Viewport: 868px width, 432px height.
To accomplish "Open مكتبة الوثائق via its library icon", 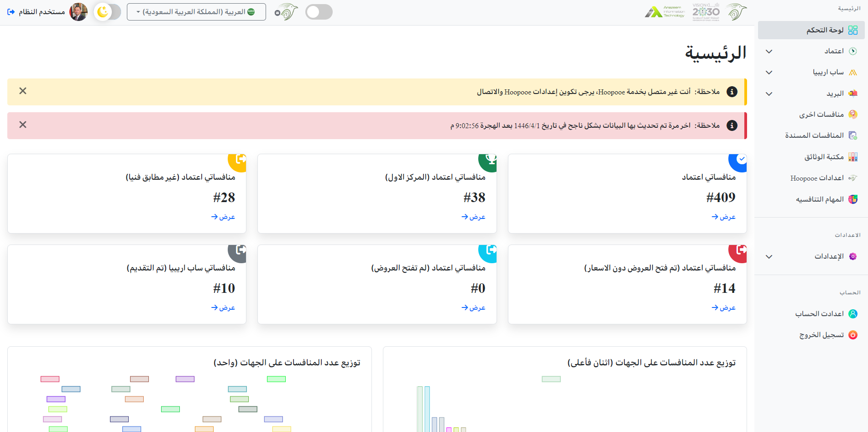I will pos(852,156).
